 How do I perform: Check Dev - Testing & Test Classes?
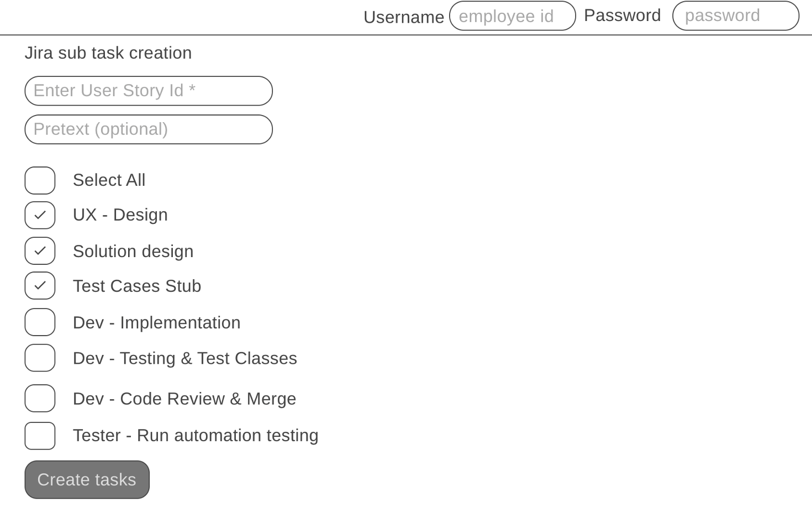coord(39,358)
